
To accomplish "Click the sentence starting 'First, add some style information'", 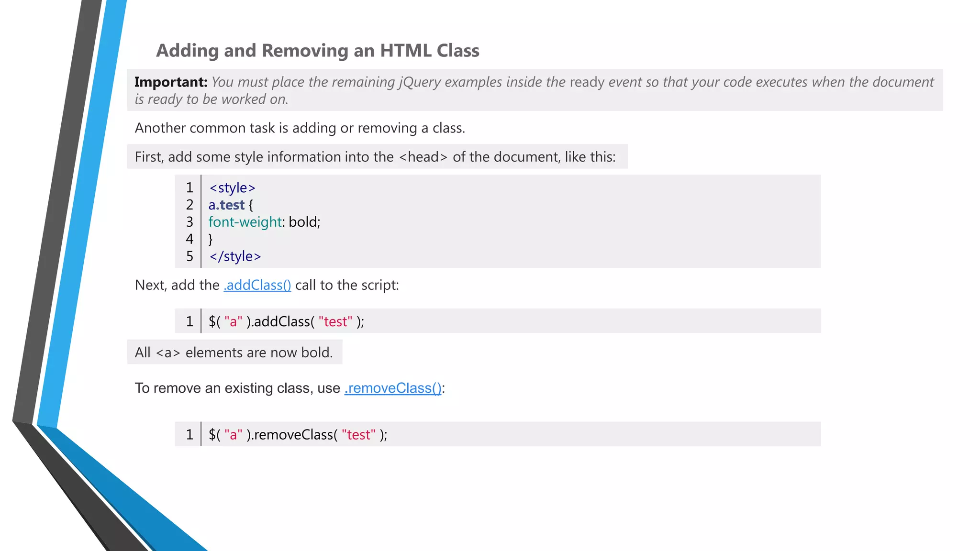I will pos(375,157).
